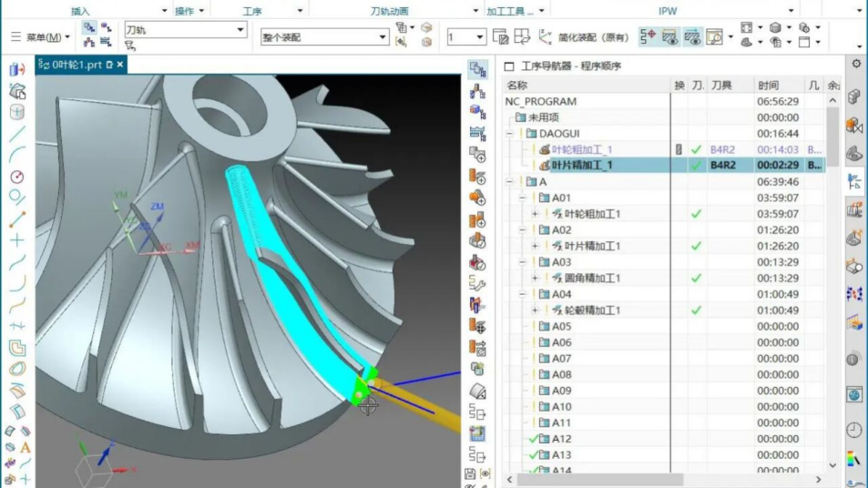This screenshot has height=488, width=868.
Task: Select the circle sketch tool in left toolbar
Action: [x=16, y=177]
